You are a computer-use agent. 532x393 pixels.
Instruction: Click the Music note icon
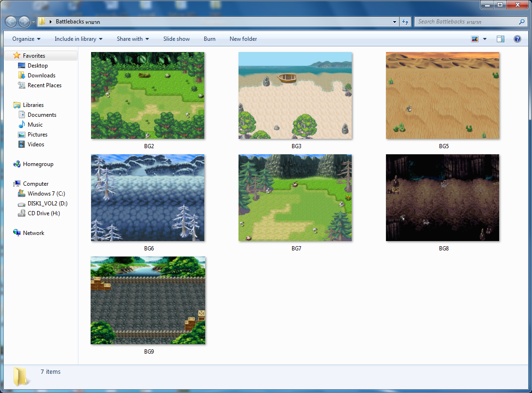click(x=22, y=124)
